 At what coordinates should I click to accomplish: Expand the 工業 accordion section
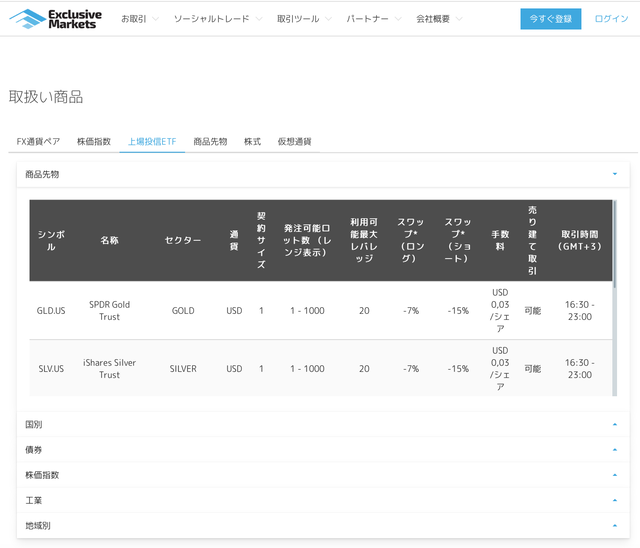click(x=323, y=500)
